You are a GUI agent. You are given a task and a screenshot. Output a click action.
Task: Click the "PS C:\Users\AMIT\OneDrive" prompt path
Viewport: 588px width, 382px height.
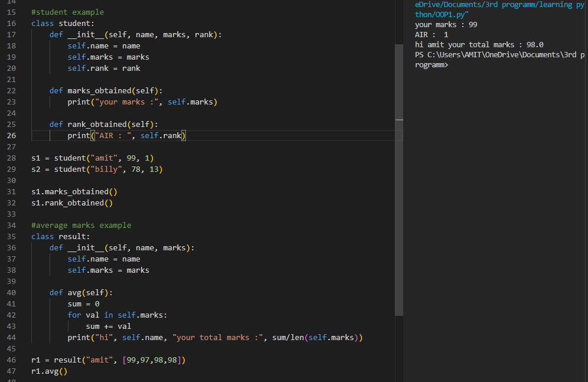[x=468, y=55]
